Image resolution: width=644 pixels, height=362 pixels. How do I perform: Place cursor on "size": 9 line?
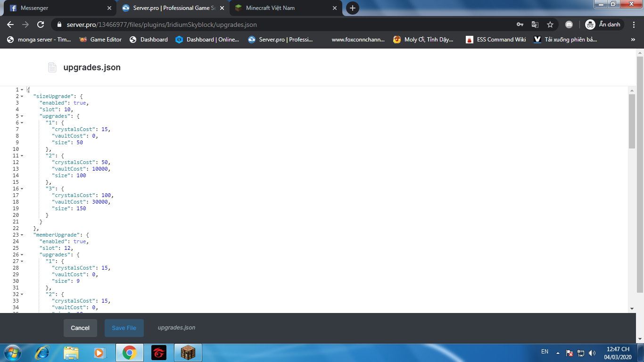pos(66,281)
